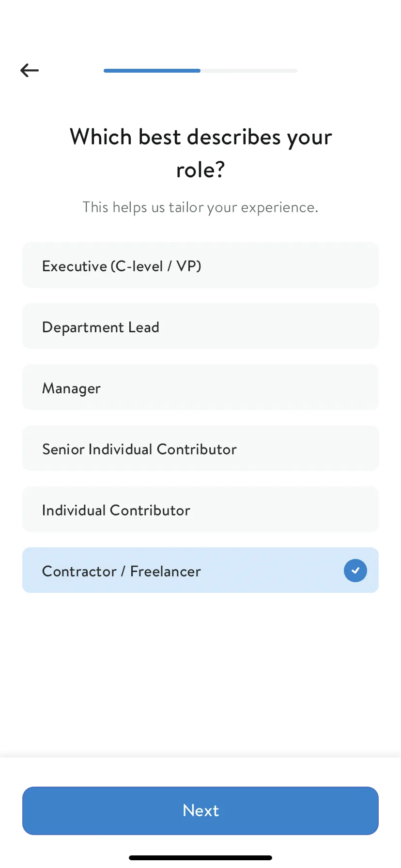This screenshot has height=868, width=401.
Task: Click the 'This helps us tailor your experience' subtitle
Action: click(200, 207)
